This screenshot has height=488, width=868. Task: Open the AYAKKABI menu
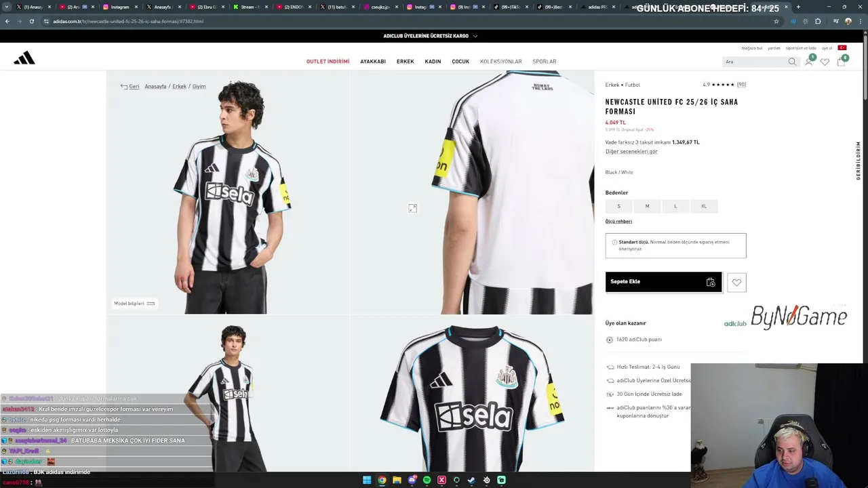click(373, 62)
